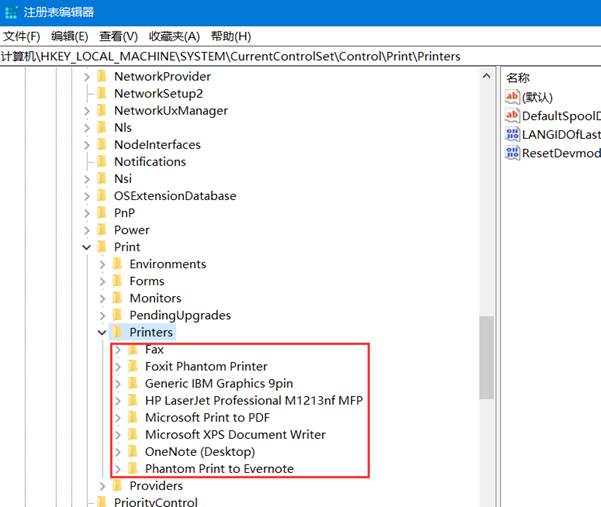Expand the Fax printer key
This screenshot has width=601, height=507.
(x=118, y=350)
